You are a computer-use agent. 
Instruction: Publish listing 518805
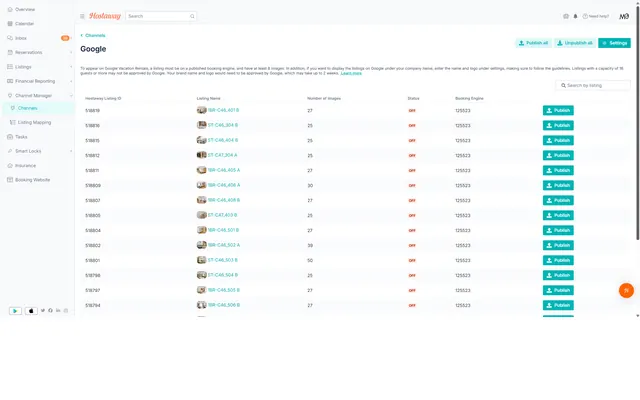click(x=558, y=216)
